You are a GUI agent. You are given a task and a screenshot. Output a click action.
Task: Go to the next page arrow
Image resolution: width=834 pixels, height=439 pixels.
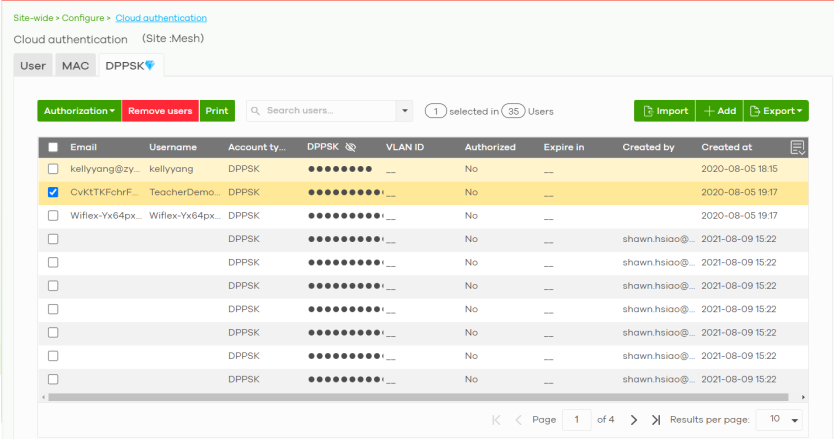tap(634, 420)
